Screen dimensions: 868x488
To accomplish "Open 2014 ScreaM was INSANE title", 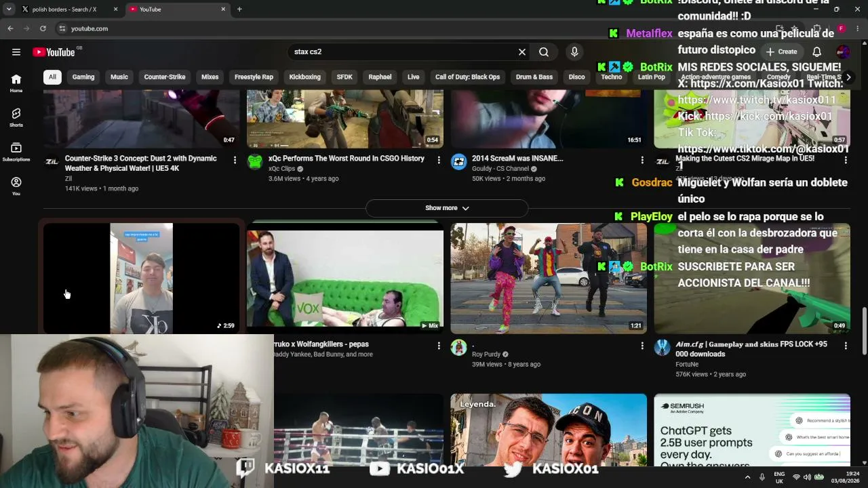I will [x=517, y=159].
